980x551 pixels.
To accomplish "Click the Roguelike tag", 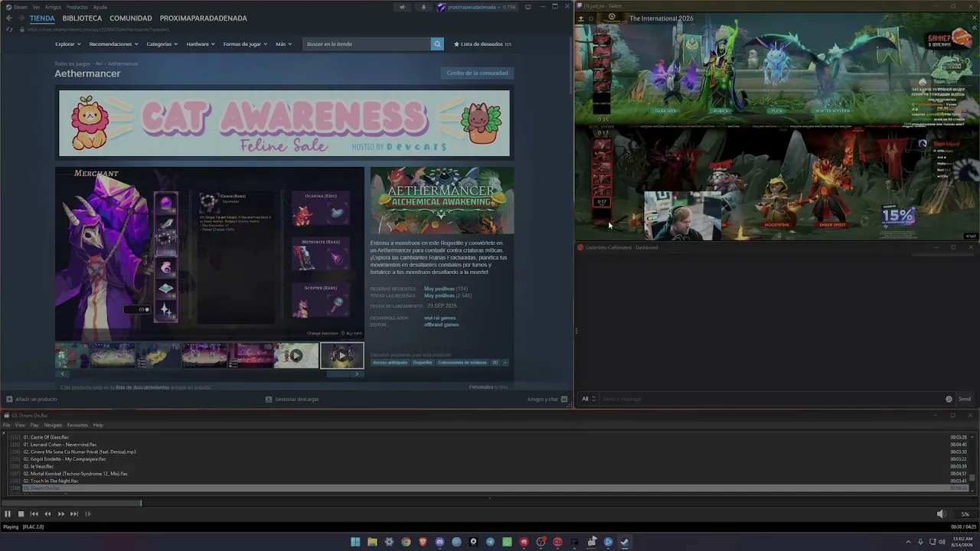I will tap(423, 362).
